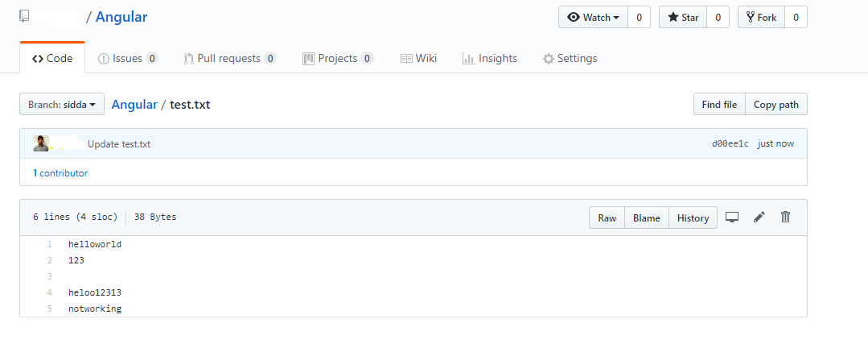Image resolution: width=868 pixels, height=348 pixels.
Task: Click the pencil edit file icon
Action: (x=759, y=217)
